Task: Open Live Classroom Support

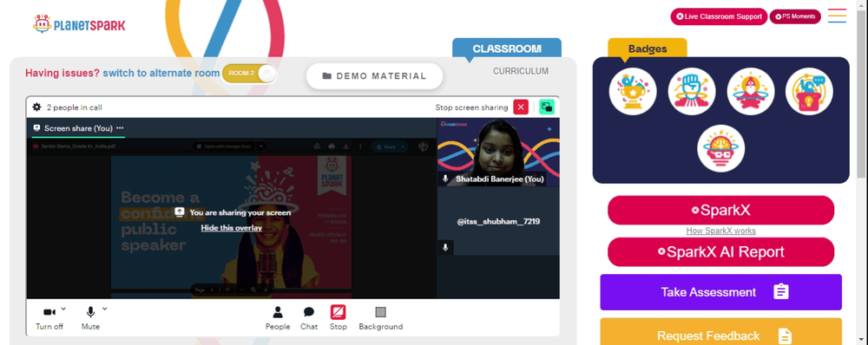Action: click(x=719, y=16)
